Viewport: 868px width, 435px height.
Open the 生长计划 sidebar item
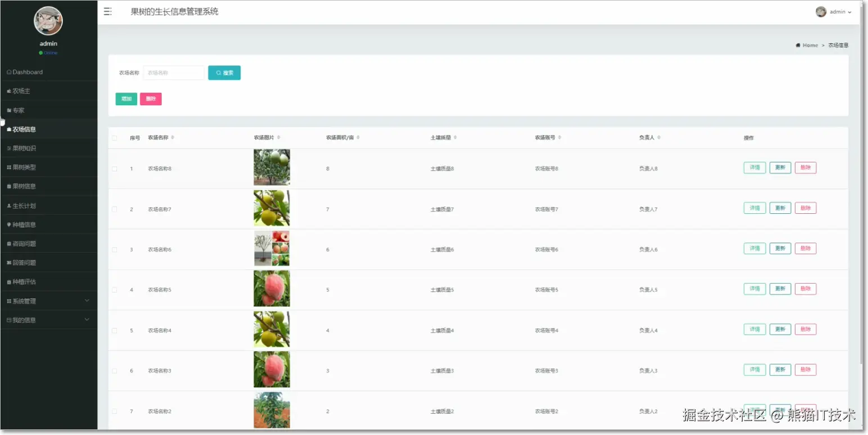pyautogui.click(x=48, y=206)
